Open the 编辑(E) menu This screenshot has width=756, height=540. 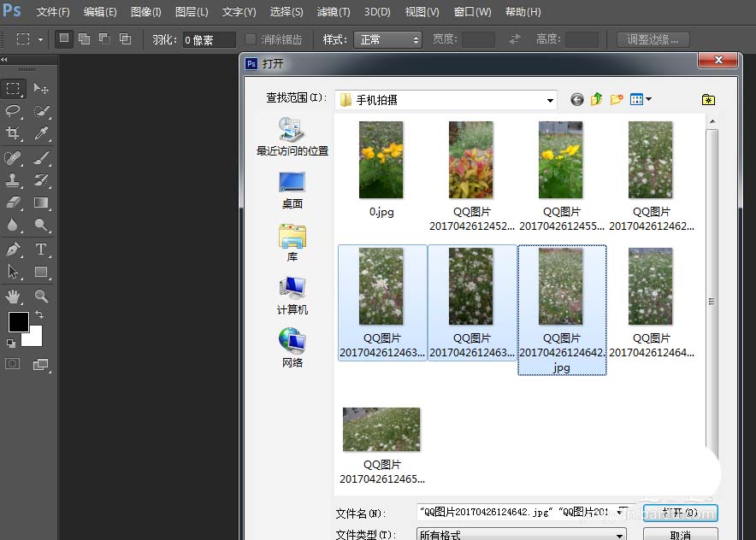(100, 12)
